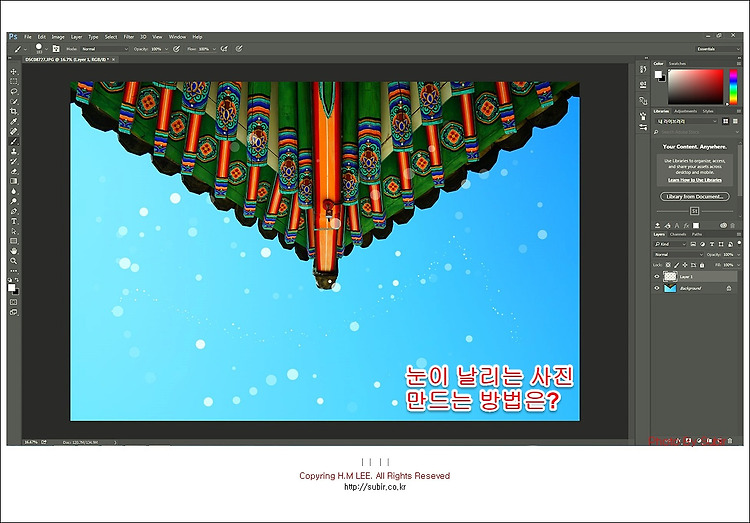Image resolution: width=750 pixels, height=523 pixels.
Task: Open the layer filter Kind dropdown
Action: [670, 244]
